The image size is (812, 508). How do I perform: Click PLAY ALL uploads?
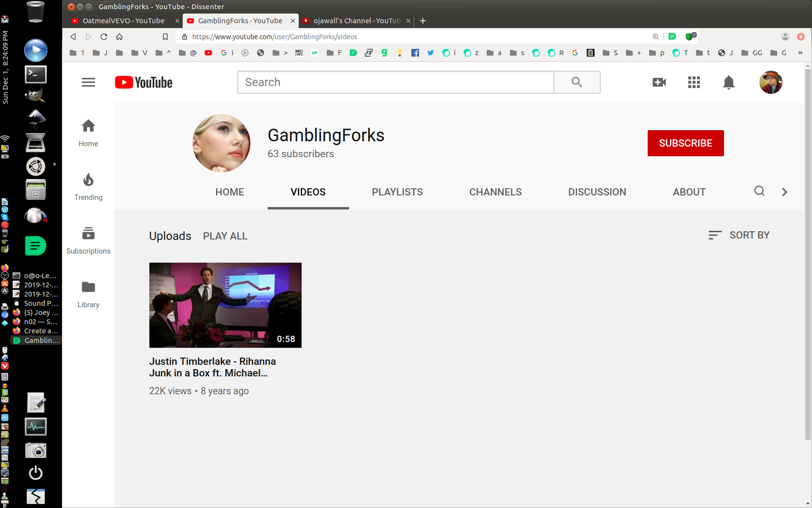click(x=225, y=236)
